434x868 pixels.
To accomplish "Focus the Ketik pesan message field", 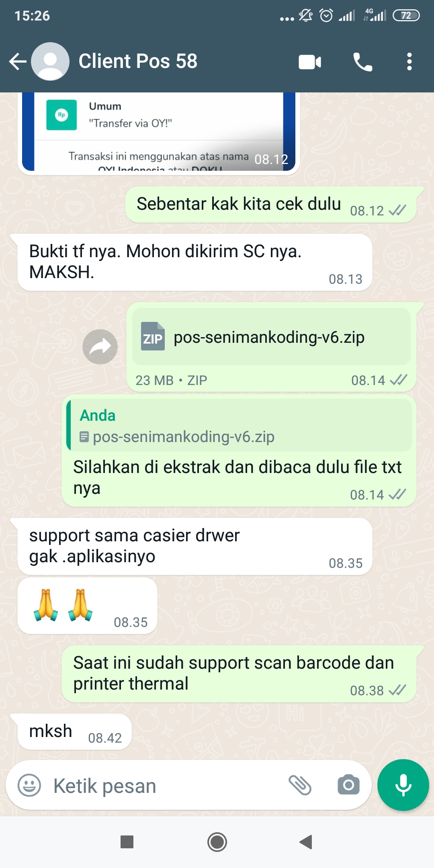I will point(165,786).
